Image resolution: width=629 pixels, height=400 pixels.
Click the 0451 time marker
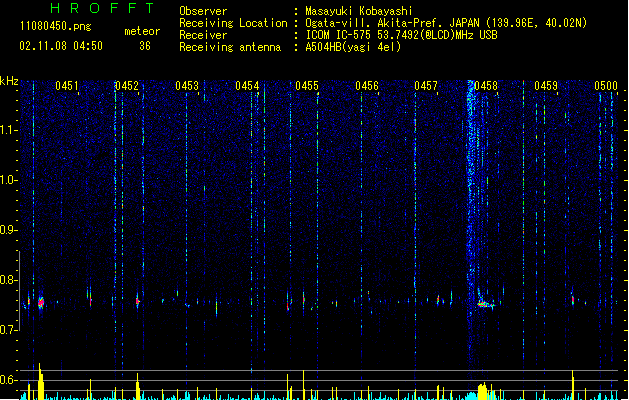click(67, 86)
